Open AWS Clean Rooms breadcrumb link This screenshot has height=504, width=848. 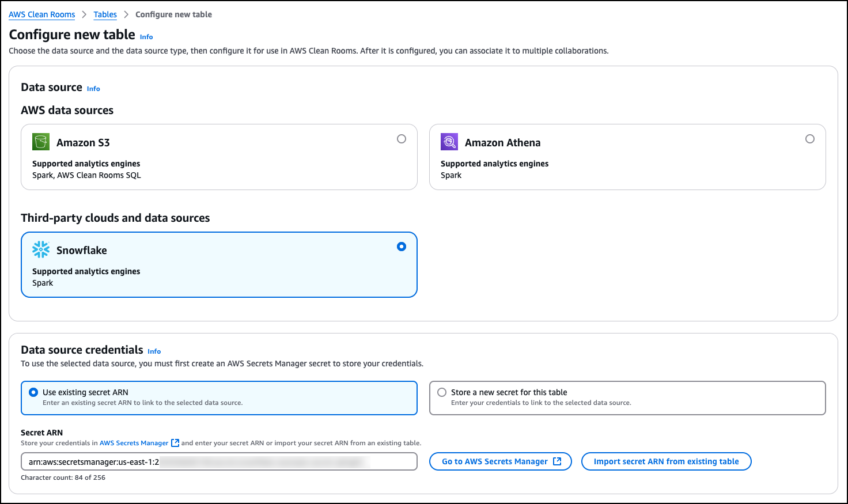(x=42, y=14)
